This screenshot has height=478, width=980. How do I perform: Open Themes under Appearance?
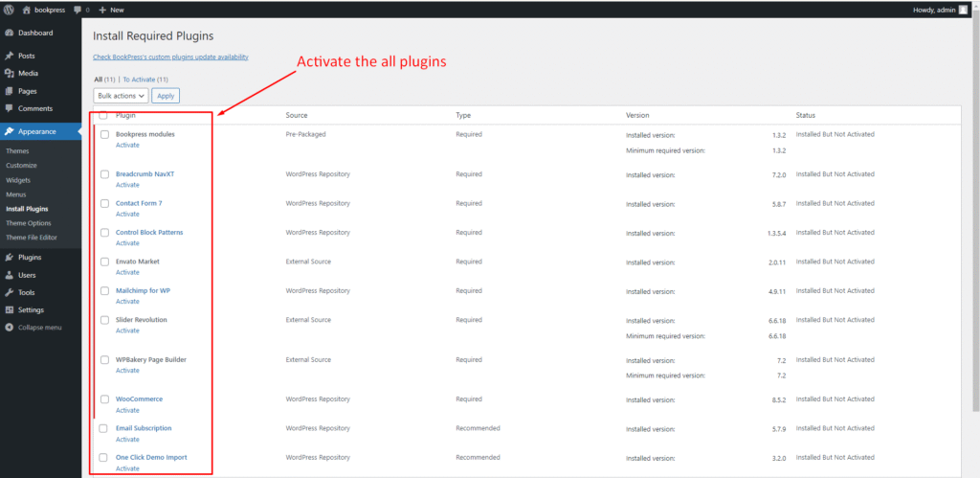17,150
